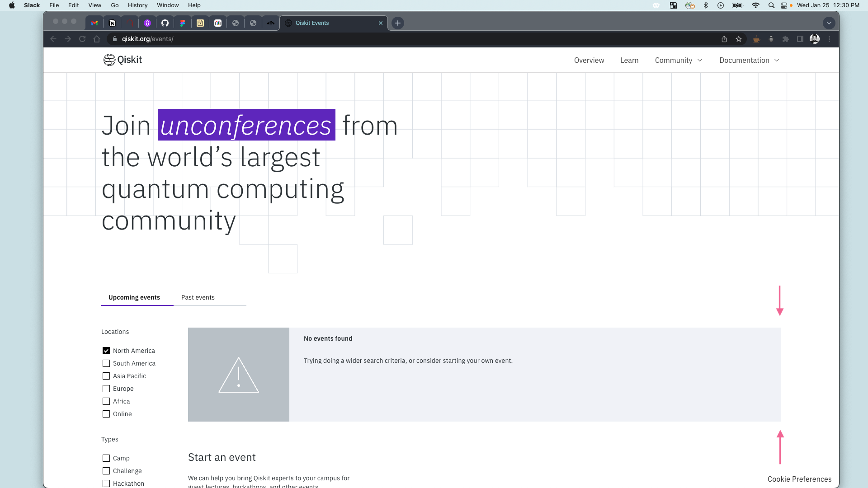868x488 pixels.
Task: Switch to the GitHub pinned tab
Action: pyautogui.click(x=165, y=23)
